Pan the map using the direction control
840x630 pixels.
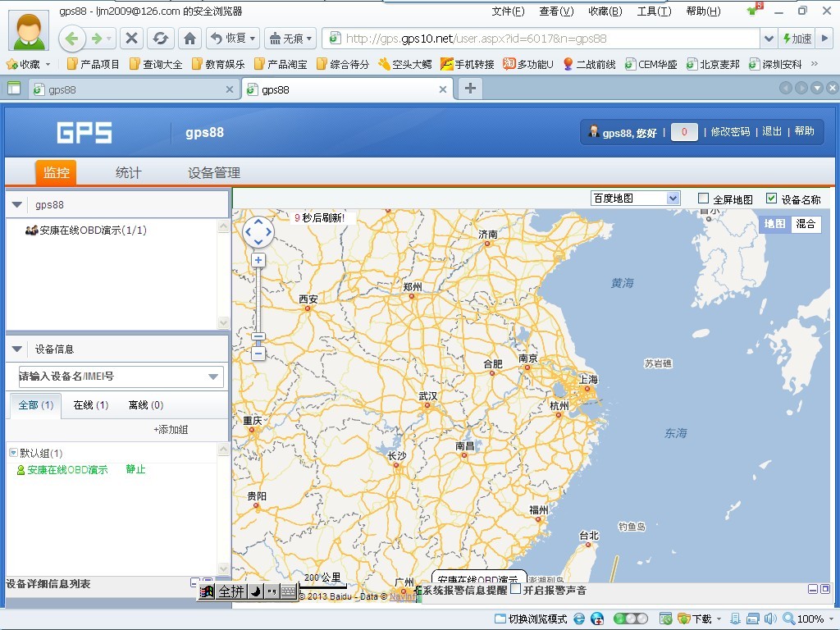(x=258, y=232)
